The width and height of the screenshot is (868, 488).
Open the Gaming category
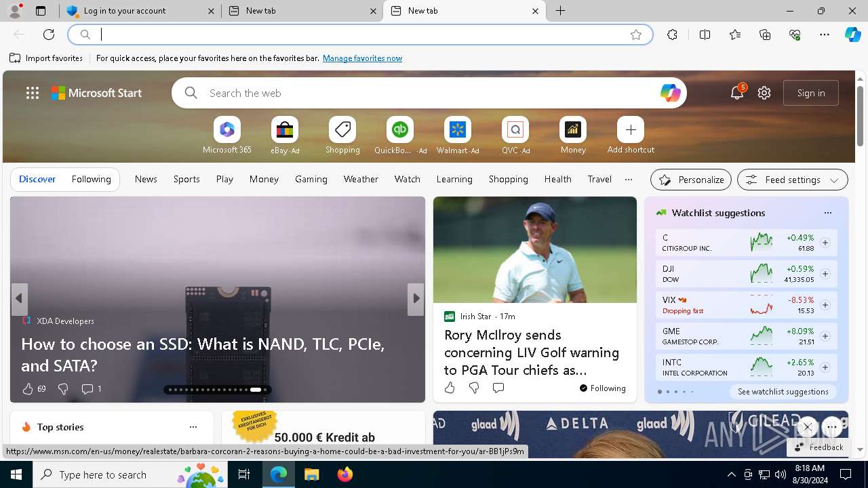coord(311,179)
